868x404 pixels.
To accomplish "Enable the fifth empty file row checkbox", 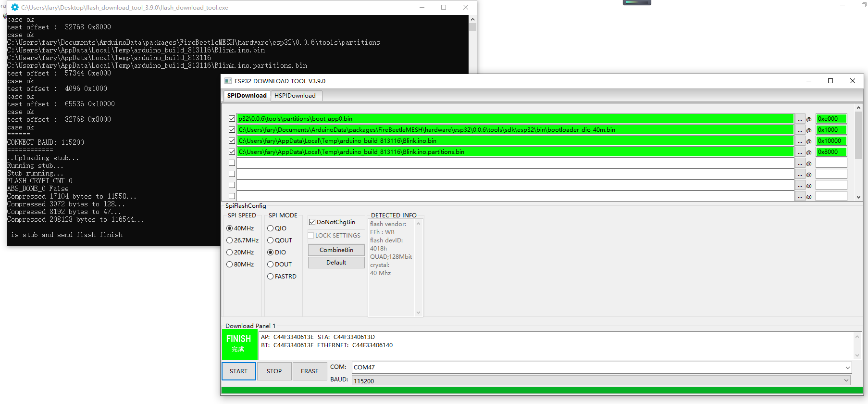I will pos(232,163).
